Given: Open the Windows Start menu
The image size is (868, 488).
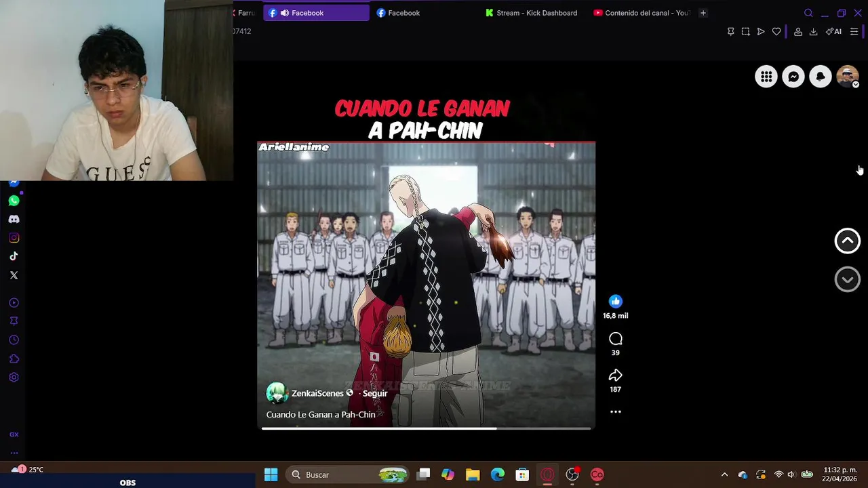Looking at the screenshot, I should [271, 474].
